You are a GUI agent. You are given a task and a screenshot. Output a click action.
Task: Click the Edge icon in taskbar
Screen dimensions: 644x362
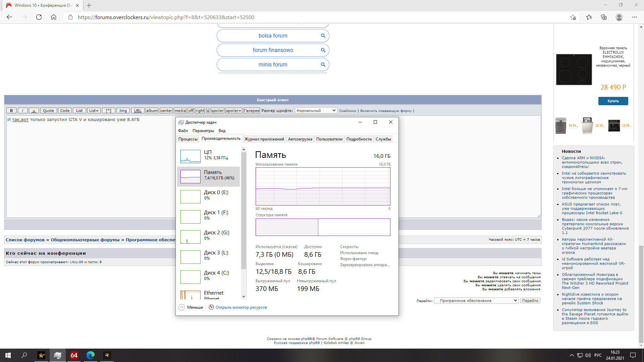(90, 355)
